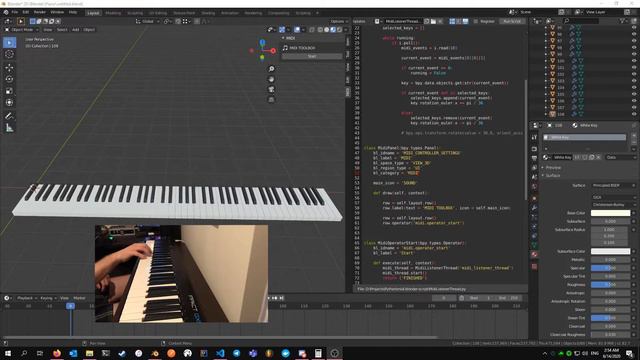This screenshot has height=360, width=640.
Task: Click the Run Script button
Action: (x=512, y=21)
